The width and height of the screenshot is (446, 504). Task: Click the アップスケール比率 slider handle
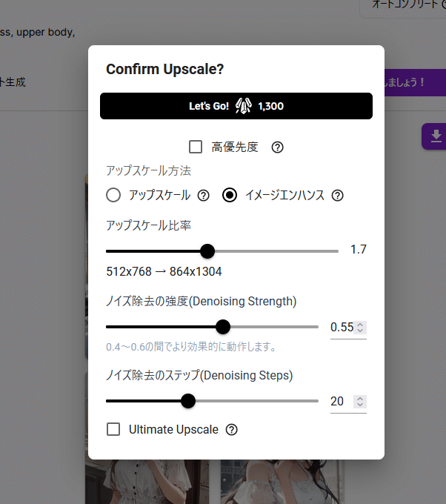[x=207, y=251]
